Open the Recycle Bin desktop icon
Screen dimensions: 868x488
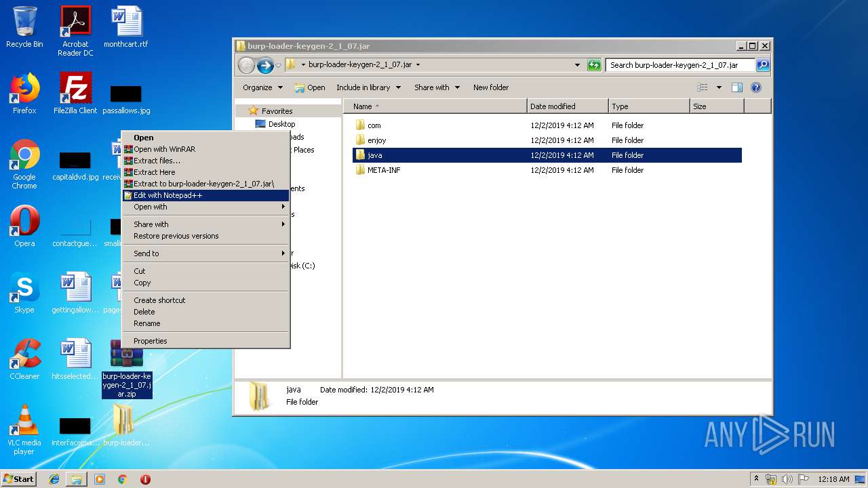pyautogui.click(x=24, y=27)
